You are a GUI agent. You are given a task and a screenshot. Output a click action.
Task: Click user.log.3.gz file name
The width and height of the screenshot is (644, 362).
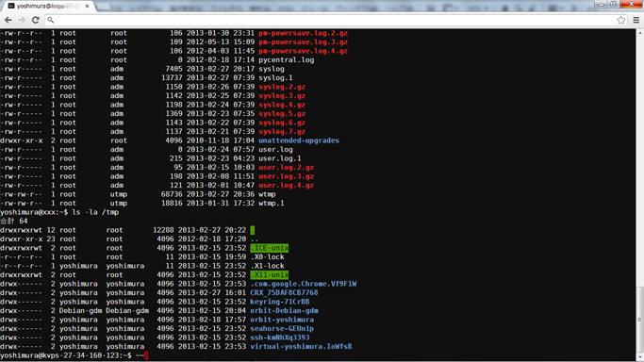287,176
